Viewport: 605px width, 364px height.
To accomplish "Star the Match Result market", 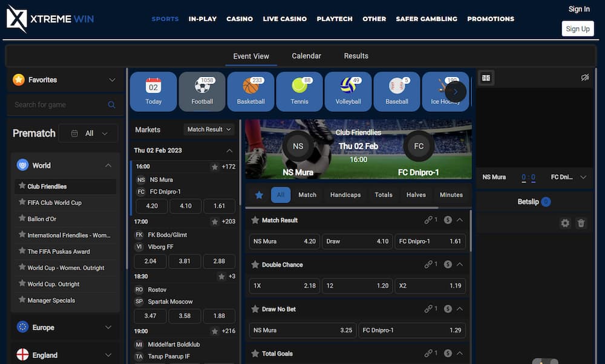I will [x=255, y=219].
